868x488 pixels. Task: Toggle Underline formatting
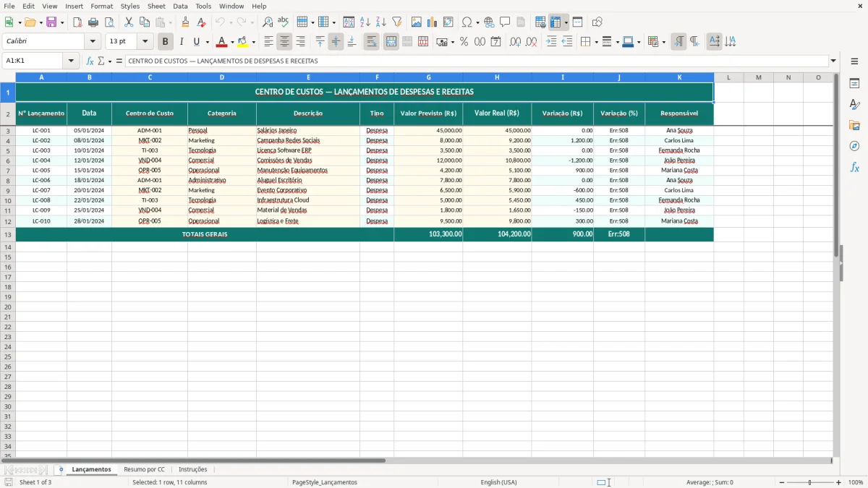click(196, 42)
